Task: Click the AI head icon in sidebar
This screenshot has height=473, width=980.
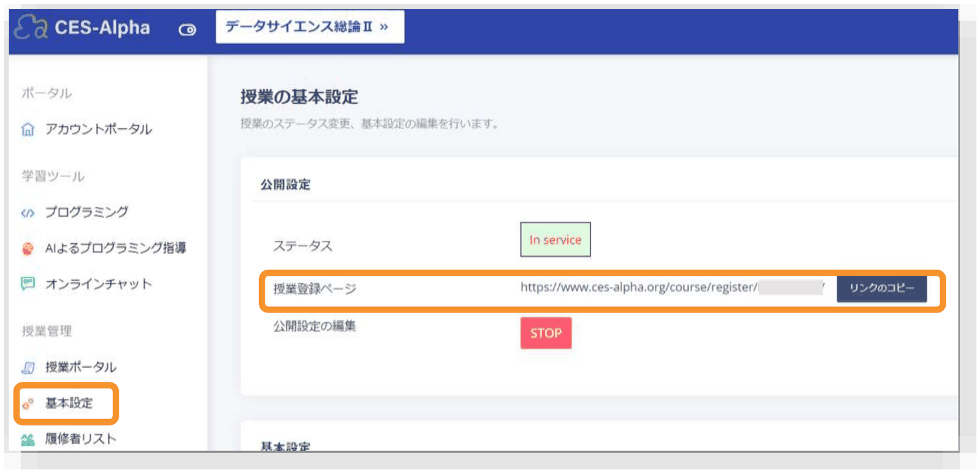Action: tap(28, 248)
